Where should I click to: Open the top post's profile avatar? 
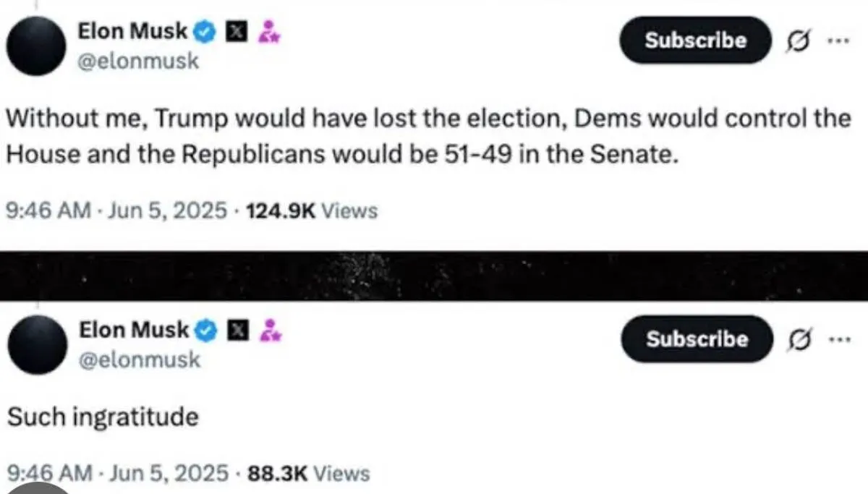35,45
